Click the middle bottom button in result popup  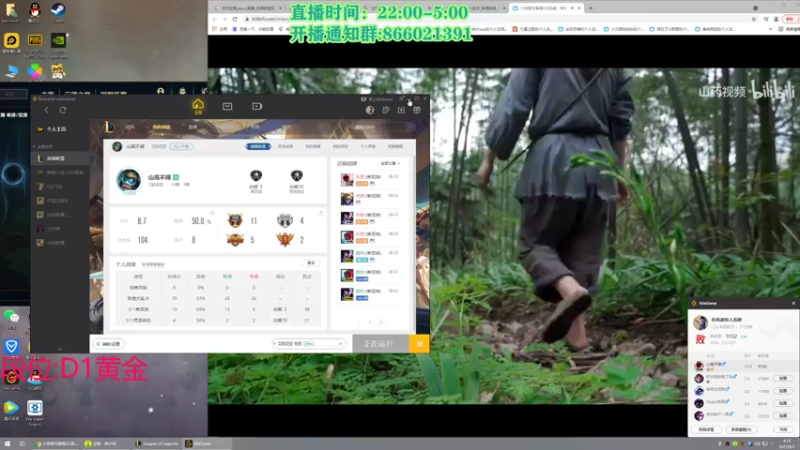coord(741,430)
